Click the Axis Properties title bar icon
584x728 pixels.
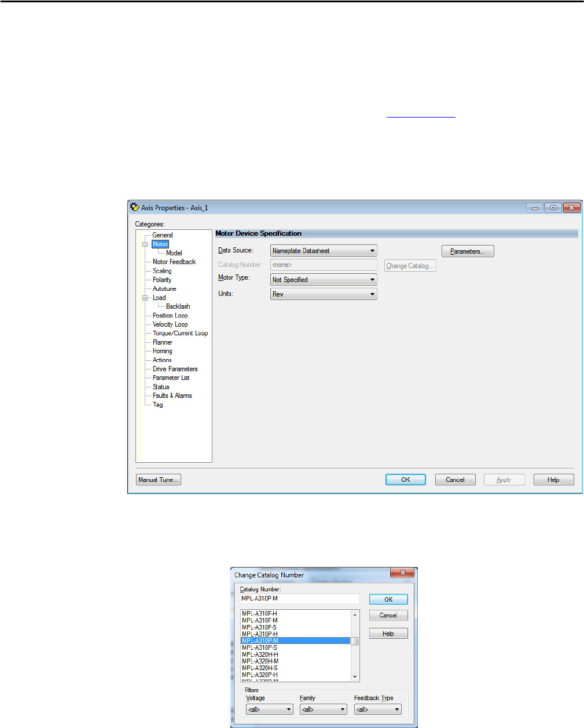click(135, 207)
